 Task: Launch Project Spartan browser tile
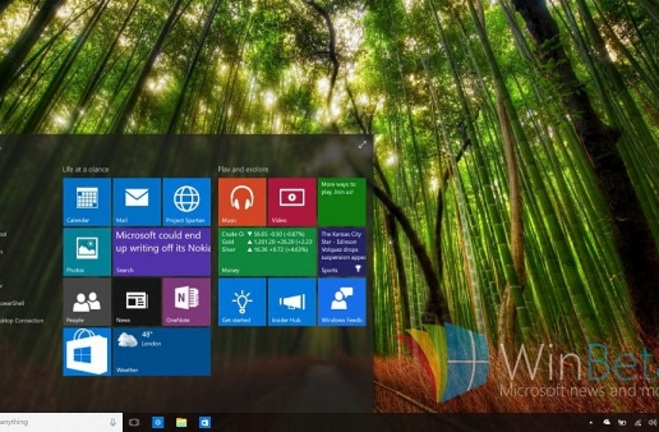[x=187, y=202]
